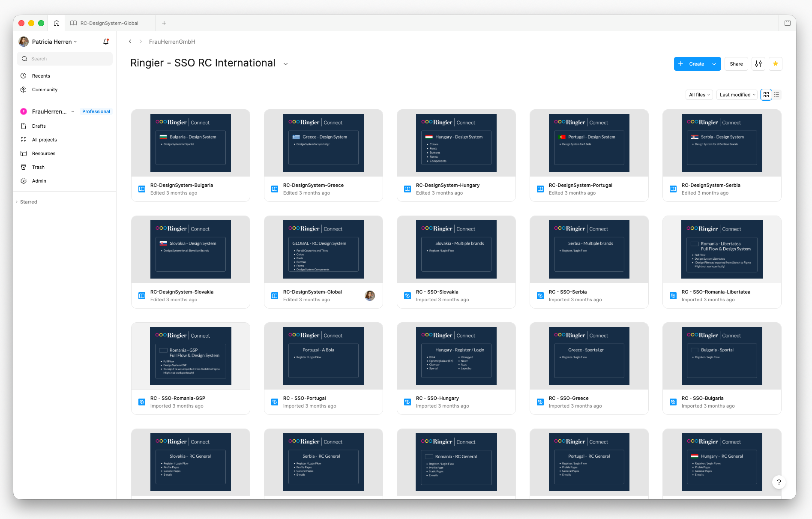Click library icon of RC-DesignSystem-Greece file

pos(275,189)
